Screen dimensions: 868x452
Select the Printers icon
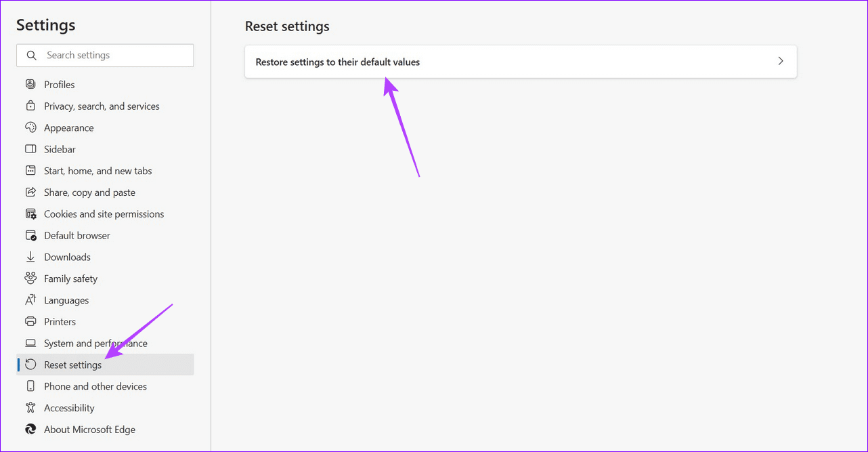pos(30,321)
